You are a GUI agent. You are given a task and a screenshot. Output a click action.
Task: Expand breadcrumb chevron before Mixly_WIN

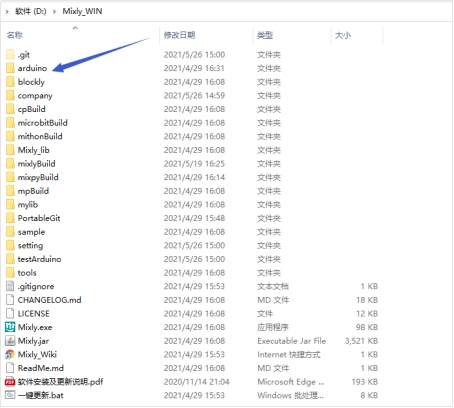pos(54,11)
